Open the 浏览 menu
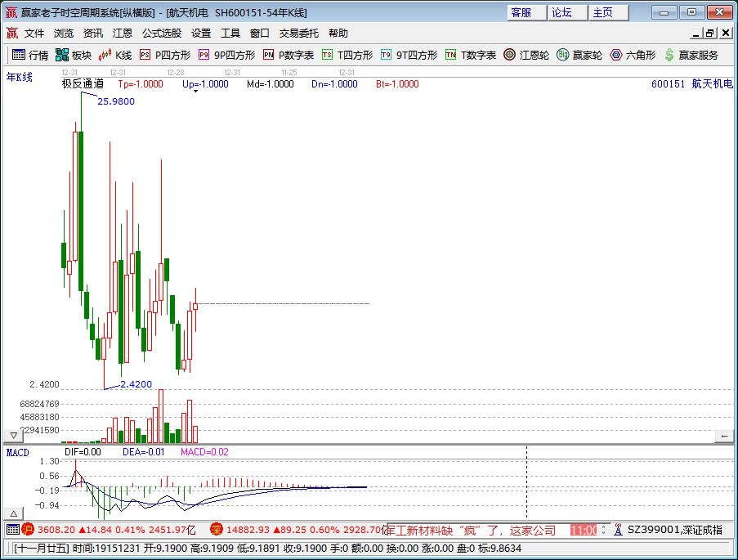This screenshot has height=560, width=738. 64,33
